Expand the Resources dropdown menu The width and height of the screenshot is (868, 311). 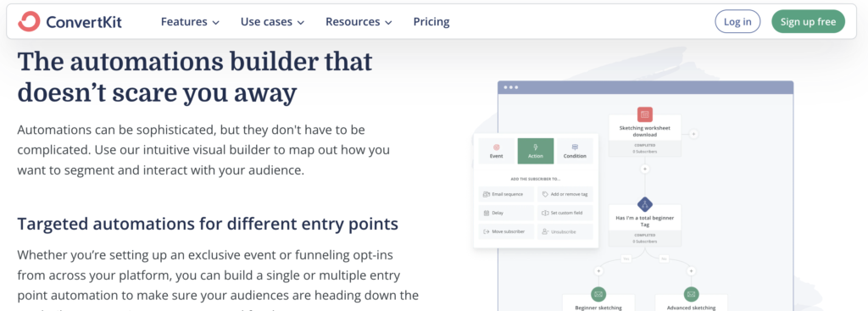coord(359,22)
